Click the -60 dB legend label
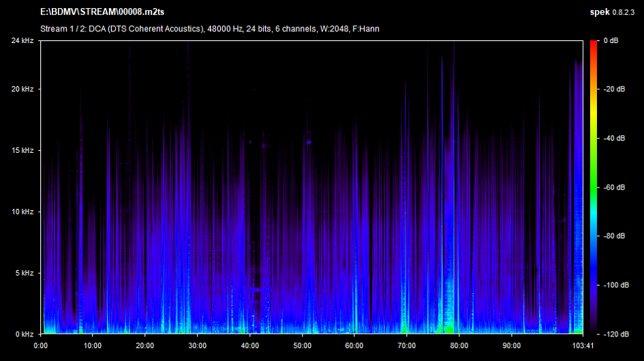This screenshot has width=644, height=361. pos(613,187)
